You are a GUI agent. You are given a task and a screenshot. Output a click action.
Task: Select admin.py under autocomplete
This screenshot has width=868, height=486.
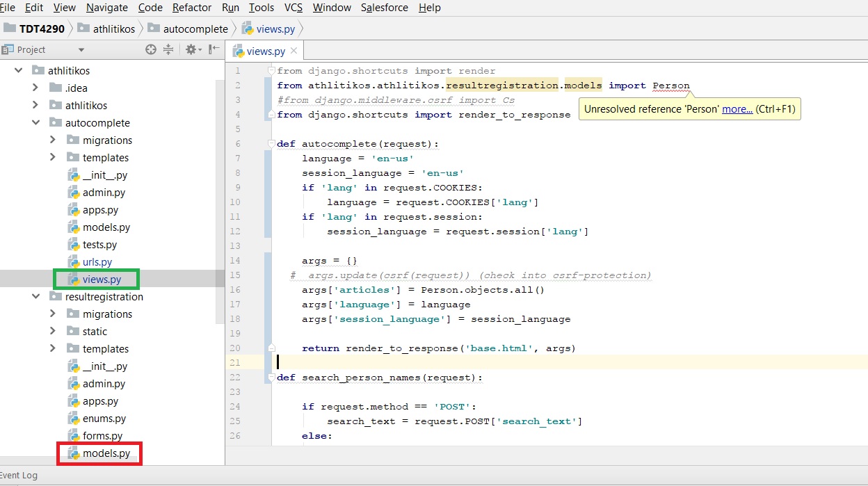[x=97, y=193]
